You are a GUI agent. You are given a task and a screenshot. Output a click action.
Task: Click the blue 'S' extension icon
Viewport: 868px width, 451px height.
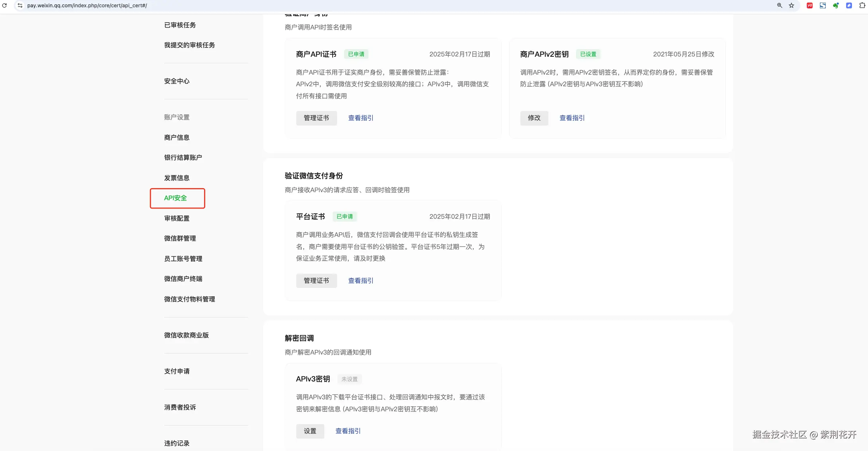[x=823, y=5]
